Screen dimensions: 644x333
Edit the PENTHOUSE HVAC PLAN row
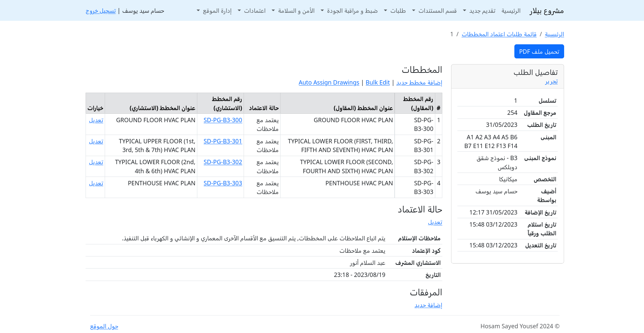[96, 183]
